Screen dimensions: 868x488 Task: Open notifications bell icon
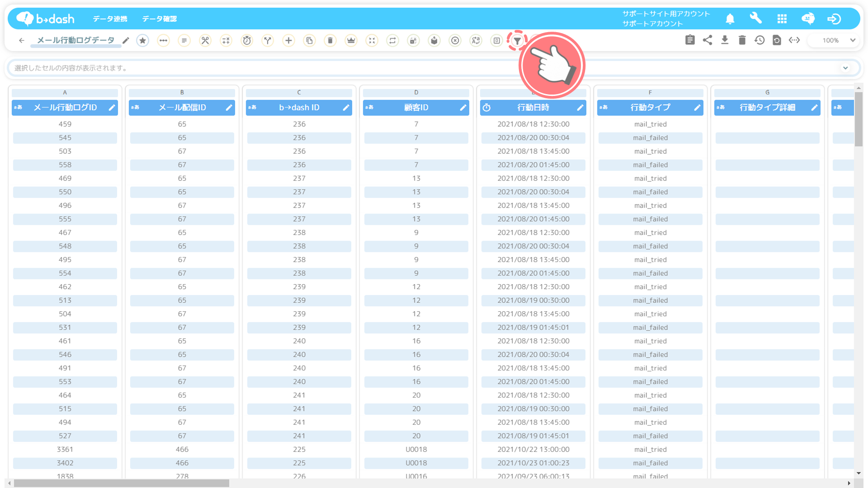coord(730,19)
